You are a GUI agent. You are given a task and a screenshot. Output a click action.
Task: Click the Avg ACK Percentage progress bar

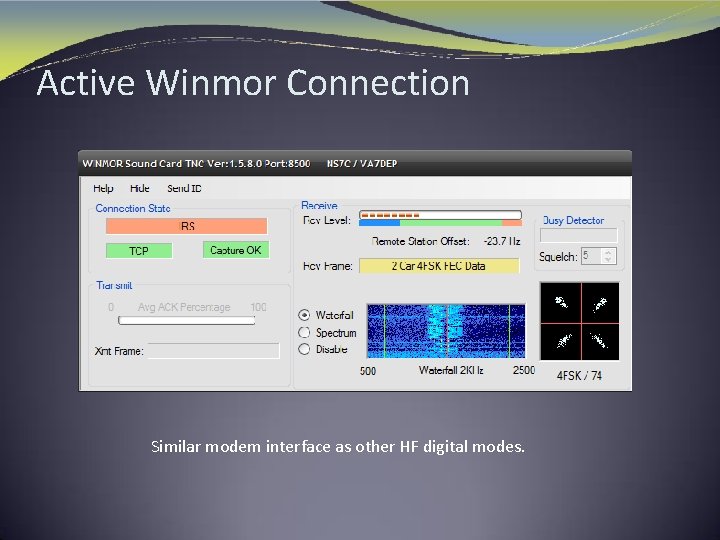(x=186, y=320)
